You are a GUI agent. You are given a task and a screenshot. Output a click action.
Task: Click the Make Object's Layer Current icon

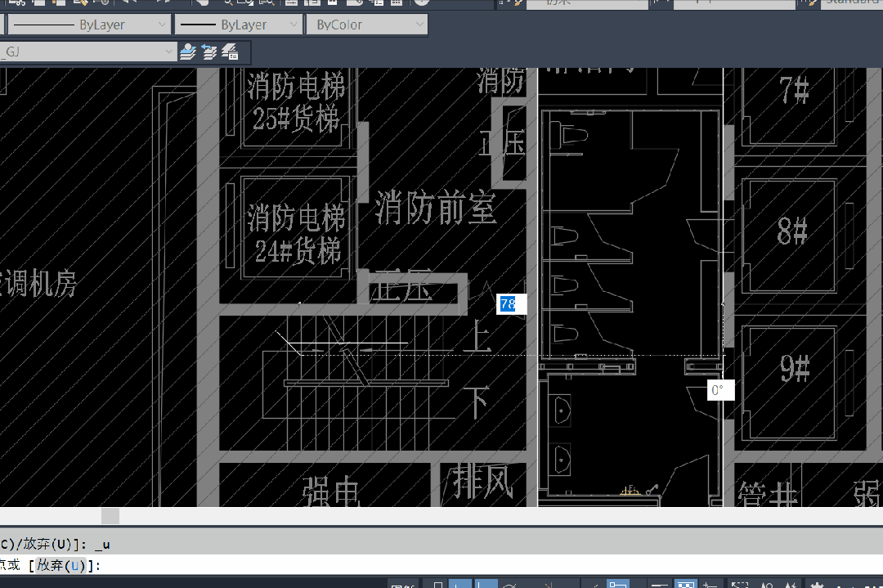[188, 52]
